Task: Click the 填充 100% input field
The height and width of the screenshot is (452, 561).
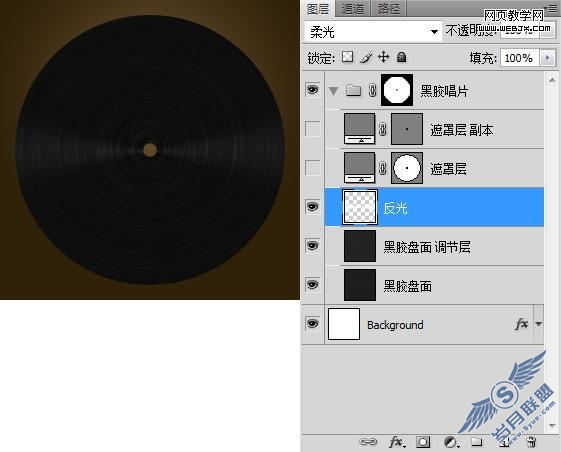Action: 519,58
